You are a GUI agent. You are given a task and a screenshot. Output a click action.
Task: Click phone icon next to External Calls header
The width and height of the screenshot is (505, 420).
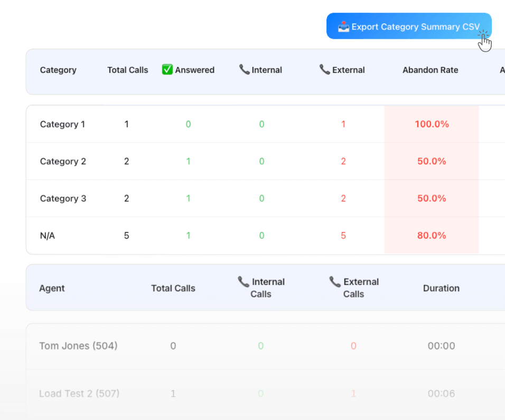point(335,282)
